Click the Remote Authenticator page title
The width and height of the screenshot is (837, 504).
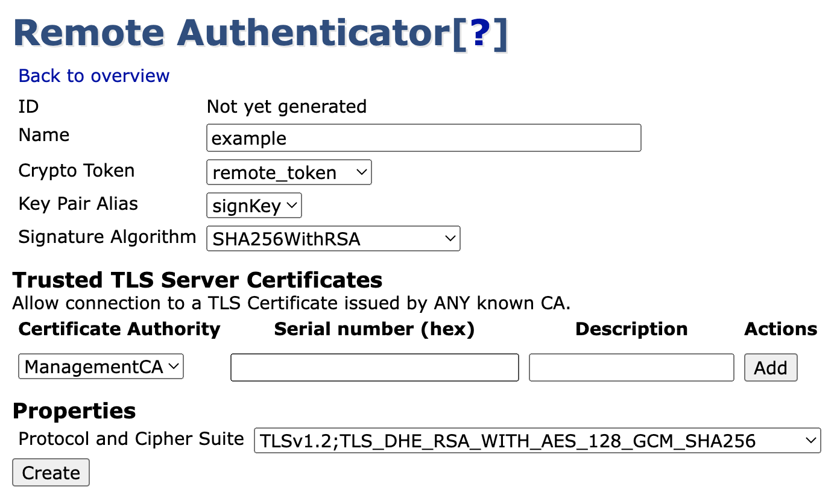coord(232,34)
